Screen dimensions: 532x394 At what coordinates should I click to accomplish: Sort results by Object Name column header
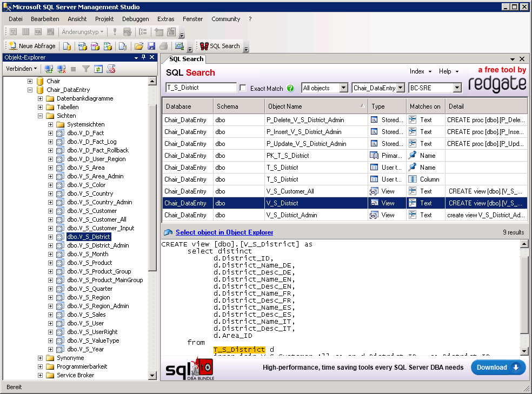pos(316,106)
